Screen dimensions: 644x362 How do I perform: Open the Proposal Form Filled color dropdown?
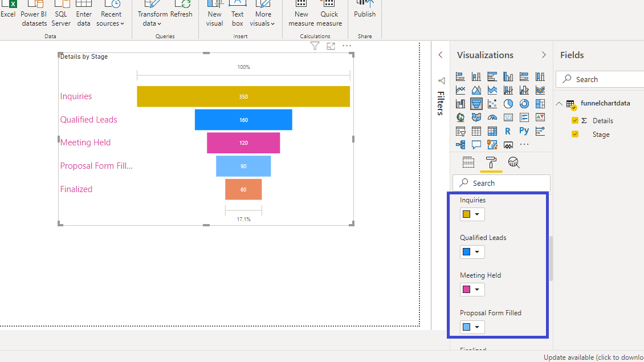(472, 327)
